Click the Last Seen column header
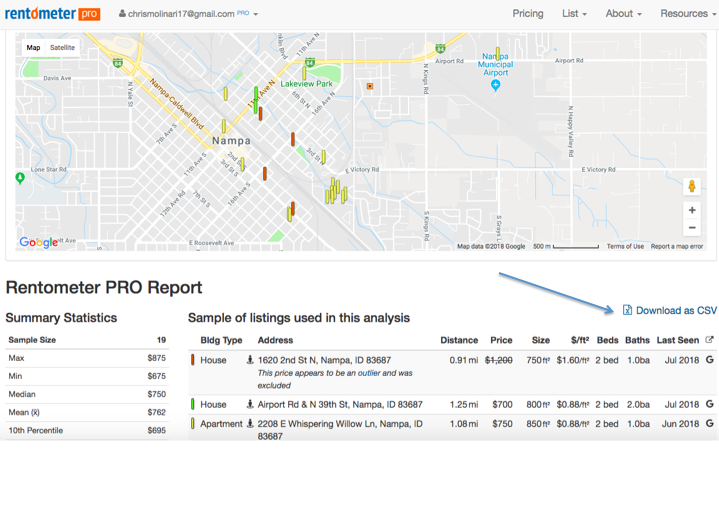Viewport: 719px width, 508px height. [x=678, y=340]
